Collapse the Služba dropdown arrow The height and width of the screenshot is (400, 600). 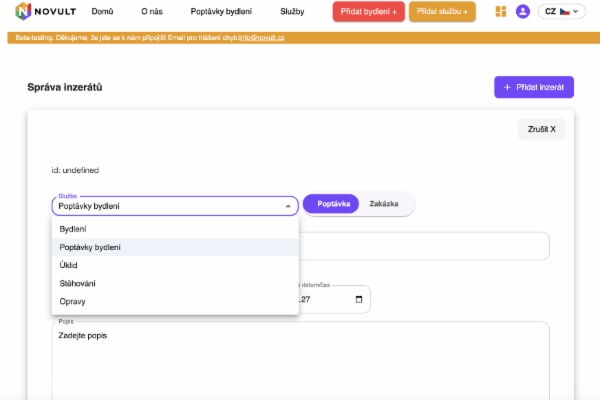pos(288,206)
